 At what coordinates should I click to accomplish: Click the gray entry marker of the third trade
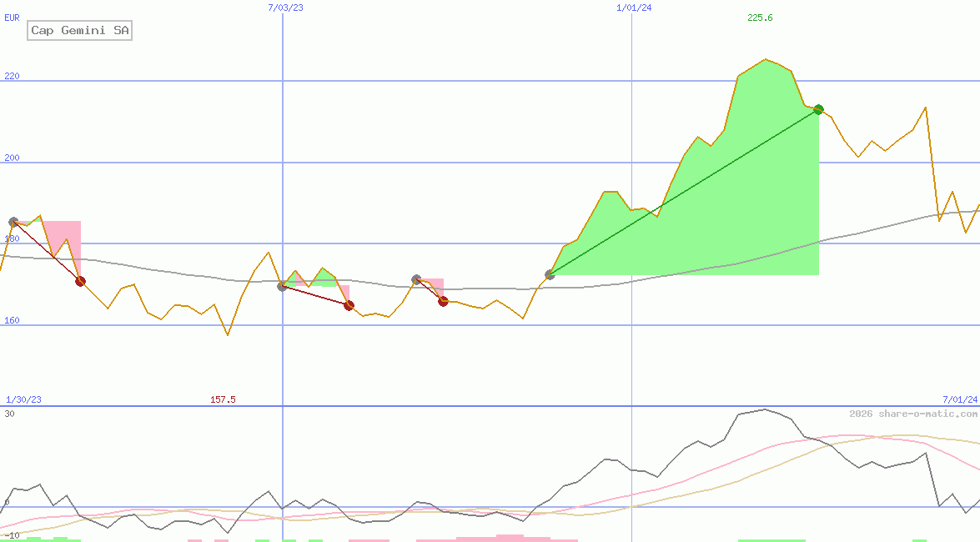416,279
